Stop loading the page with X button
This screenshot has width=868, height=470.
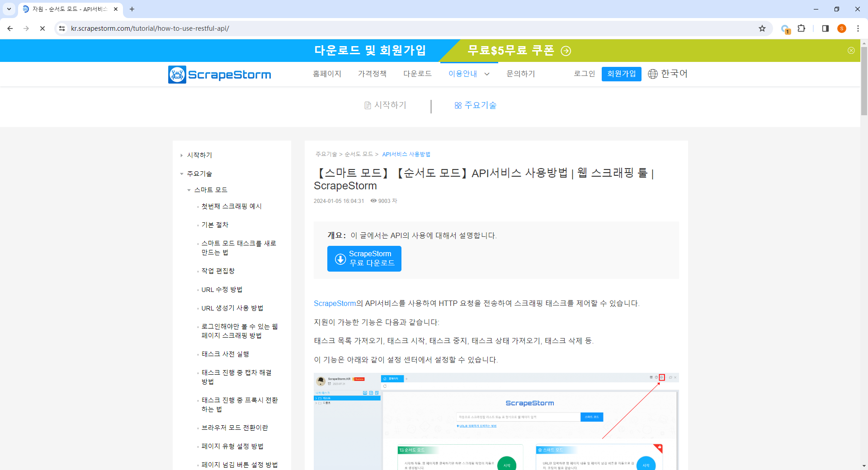(42, 28)
